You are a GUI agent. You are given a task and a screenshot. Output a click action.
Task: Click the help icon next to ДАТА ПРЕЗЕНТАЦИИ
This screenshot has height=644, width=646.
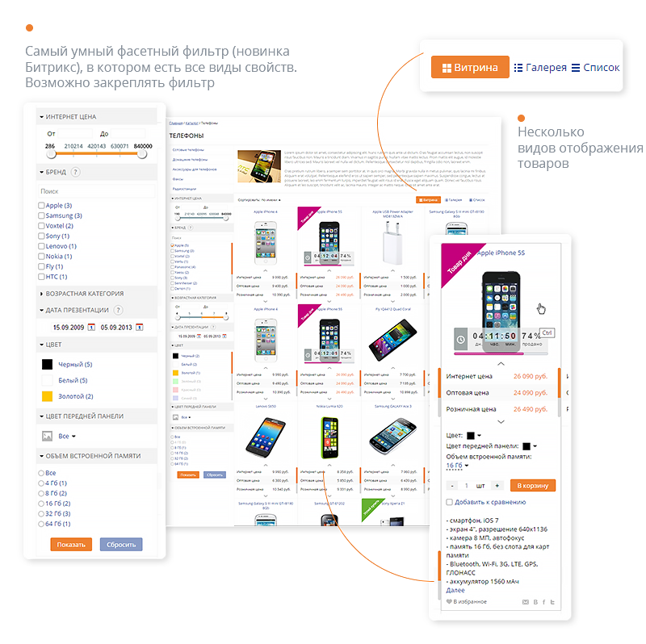118,310
